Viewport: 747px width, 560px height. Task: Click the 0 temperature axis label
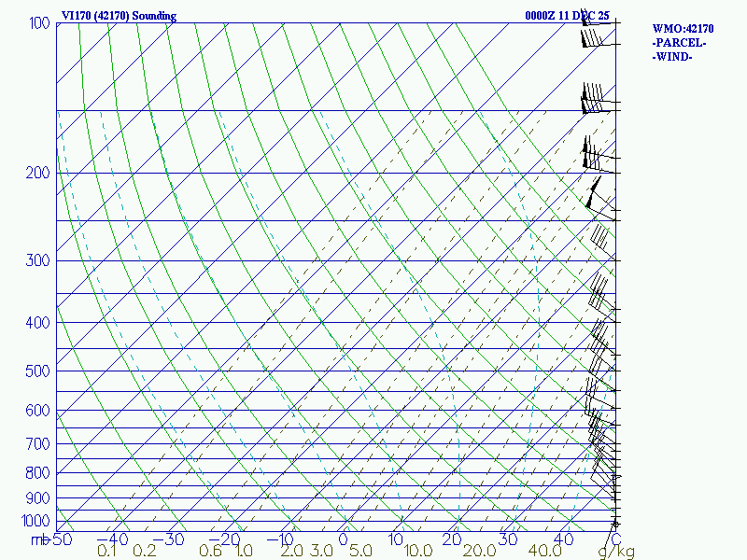pyautogui.click(x=343, y=539)
